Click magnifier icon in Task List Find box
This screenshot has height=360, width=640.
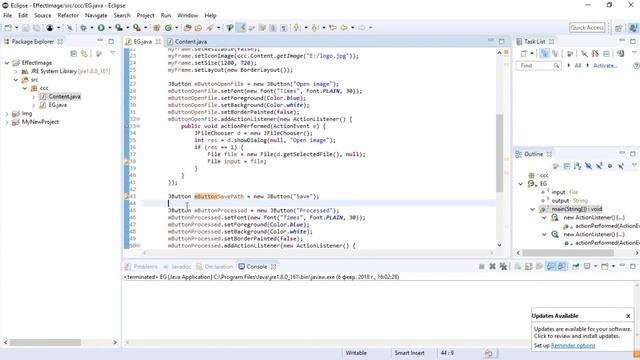point(556,66)
